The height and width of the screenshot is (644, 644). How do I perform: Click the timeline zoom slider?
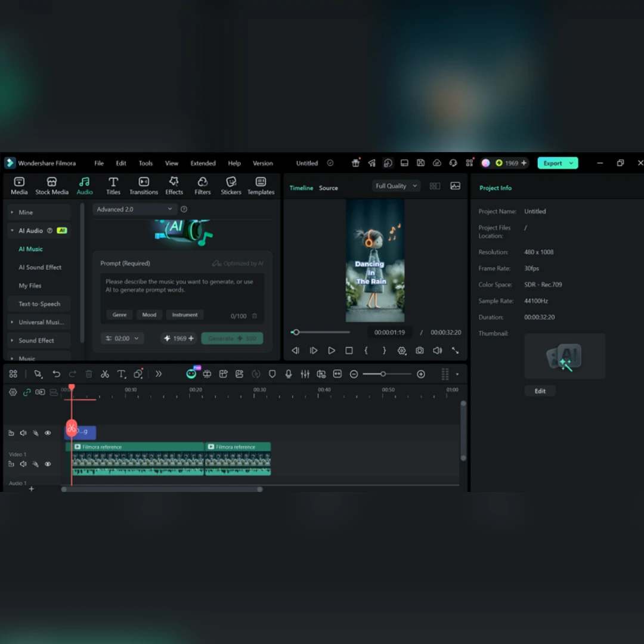[x=387, y=374]
